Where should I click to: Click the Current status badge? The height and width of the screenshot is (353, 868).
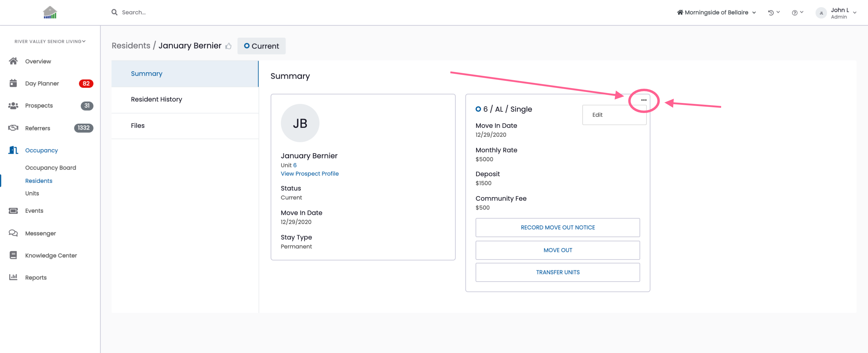(x=261, y=46)
